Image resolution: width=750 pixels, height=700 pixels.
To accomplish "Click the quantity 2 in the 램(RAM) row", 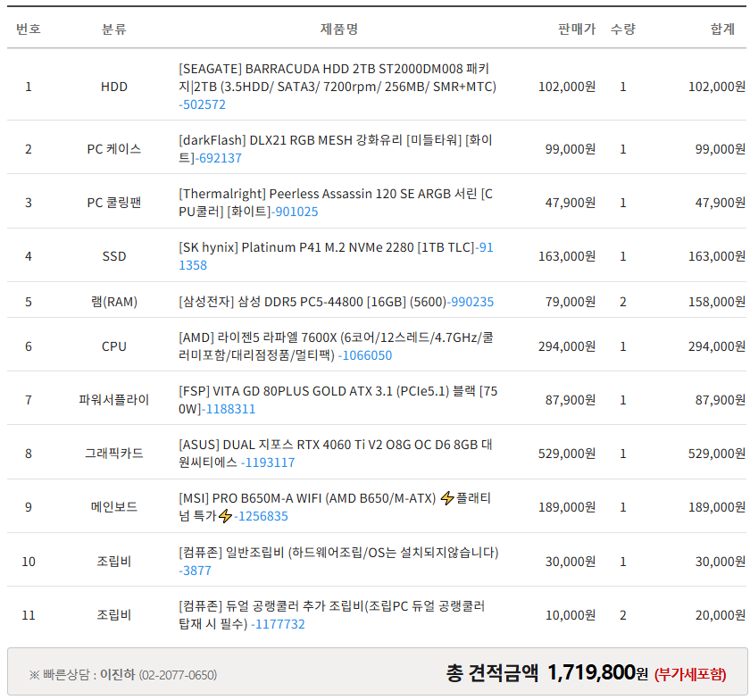I will tap(623, 302).
